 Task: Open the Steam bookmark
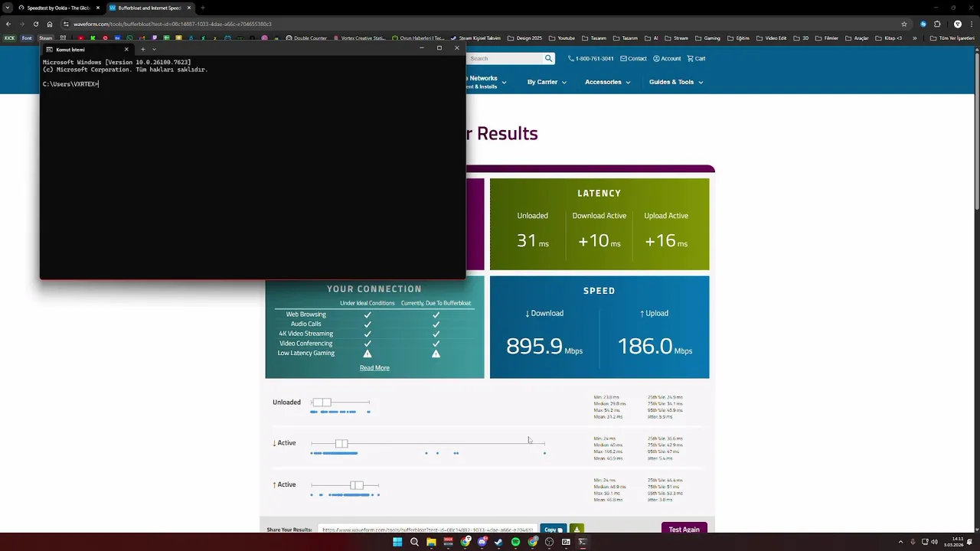(x=46, y=37)
